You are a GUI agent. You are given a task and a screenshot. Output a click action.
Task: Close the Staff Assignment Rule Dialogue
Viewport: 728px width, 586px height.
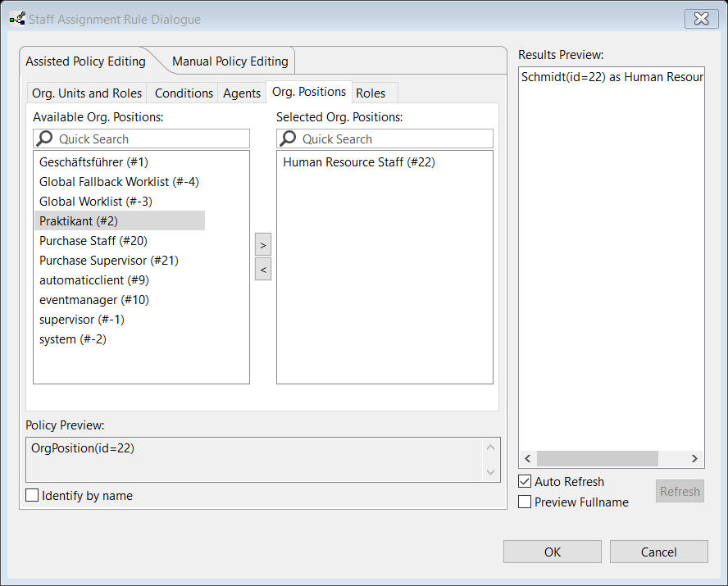click(701, 19)
